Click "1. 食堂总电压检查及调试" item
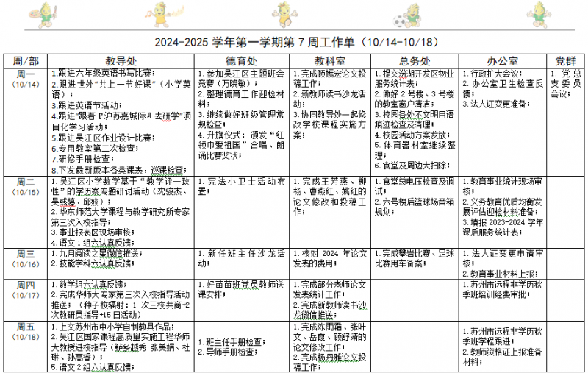Image resolution: width=588 pixels, height=373 pixels. (415, 186)
